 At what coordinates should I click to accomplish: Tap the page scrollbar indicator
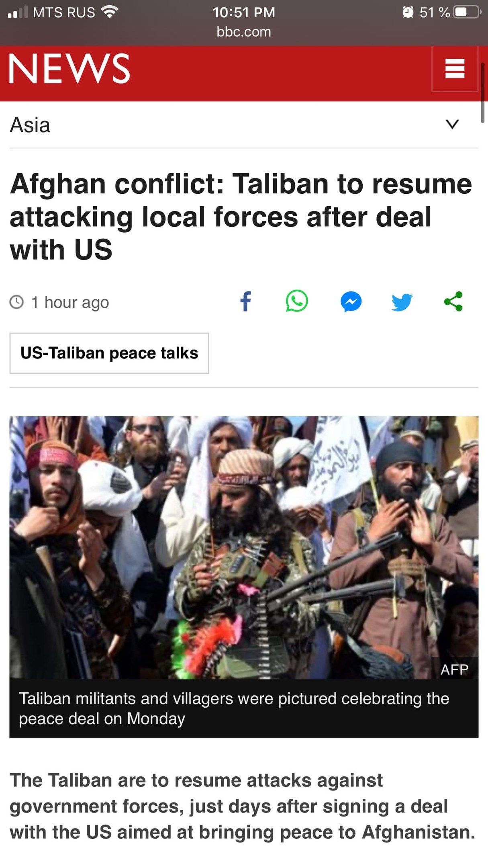[x=483, y=92]
